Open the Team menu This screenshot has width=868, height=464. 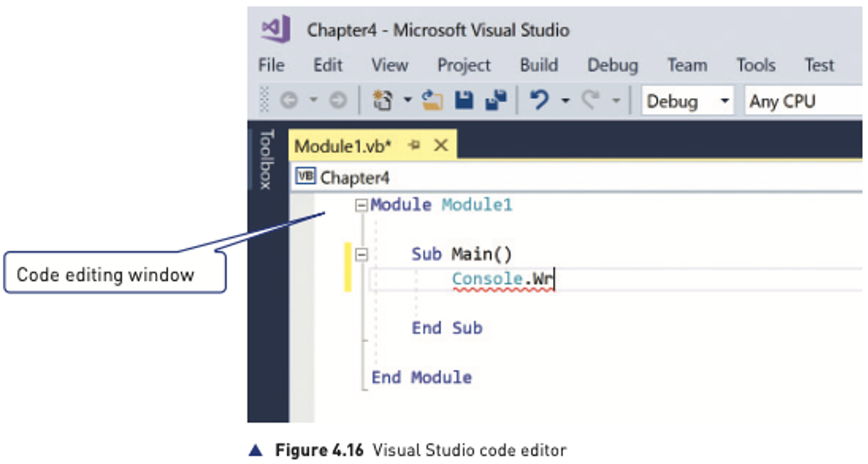coord(687,65)
